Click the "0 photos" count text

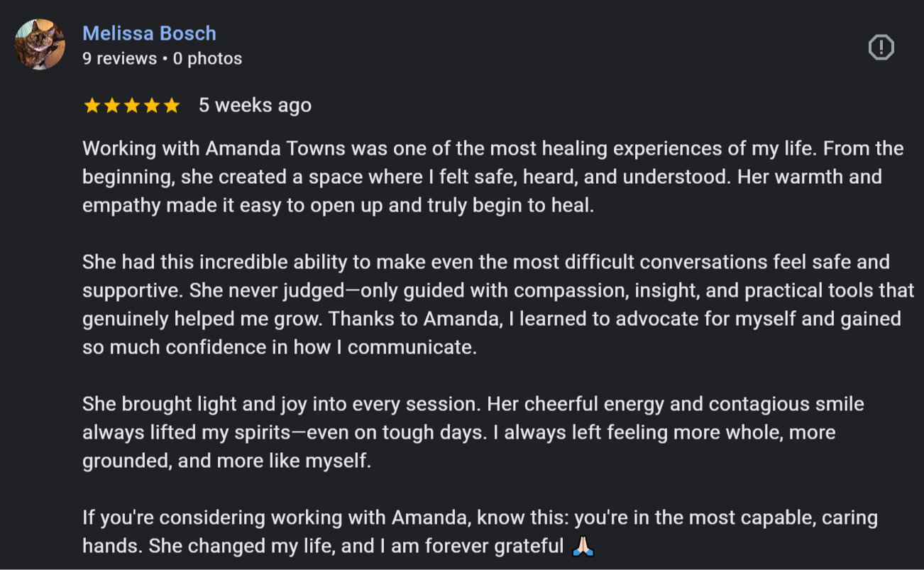point(207,59)
